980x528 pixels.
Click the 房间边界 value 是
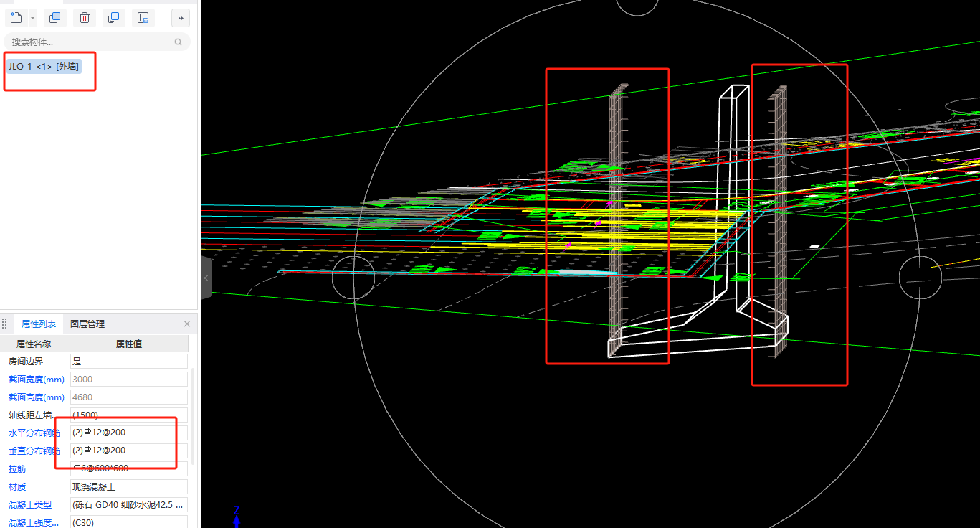(129, 362)
